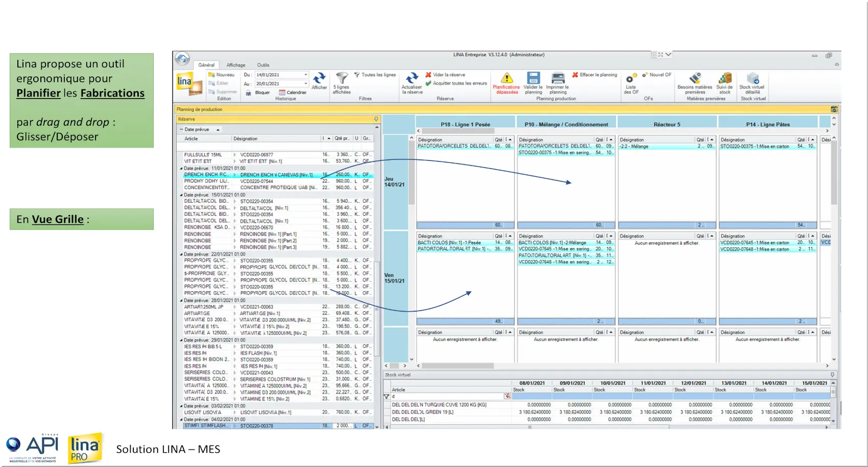Click the Nouvel OF icon
Screen dimensions: 868x467
[645, 75]
